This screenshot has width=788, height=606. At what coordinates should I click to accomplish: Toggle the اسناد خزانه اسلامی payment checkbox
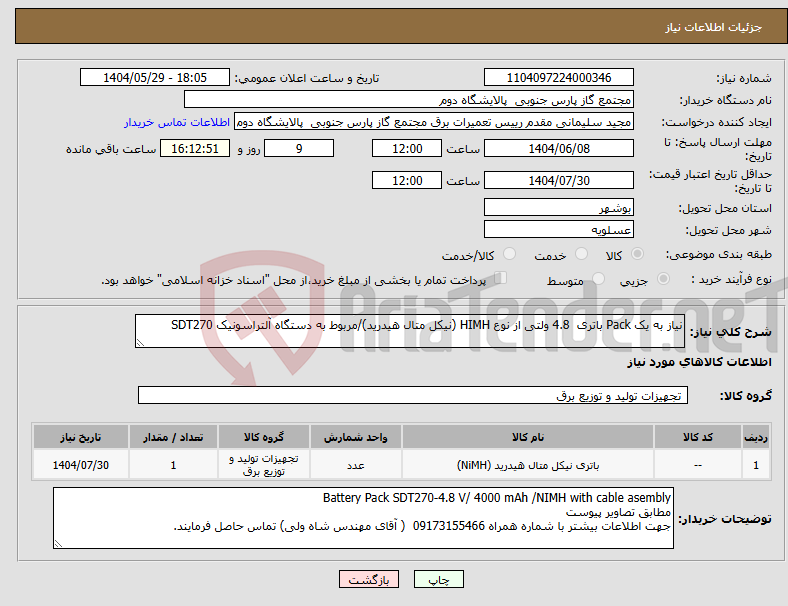(501, 278)
